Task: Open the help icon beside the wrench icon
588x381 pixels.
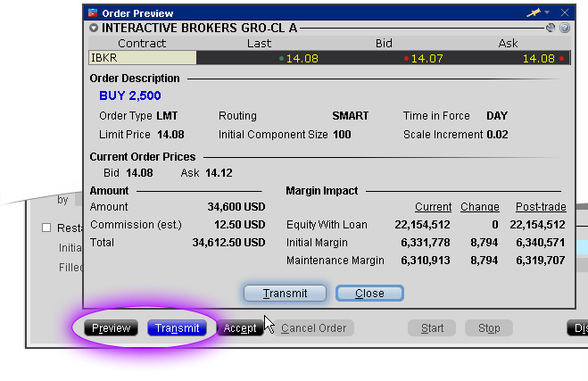Action: click(565, 28)
